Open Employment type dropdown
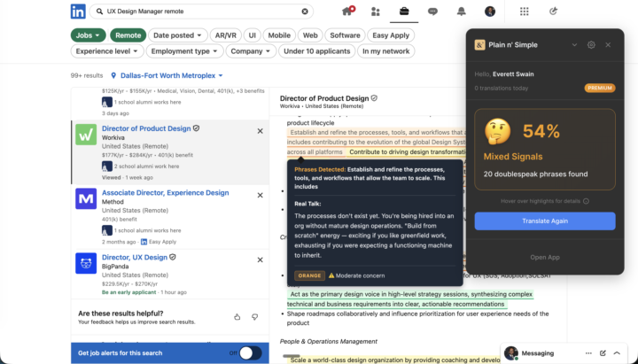 pyautogui.click(x=184, y=51)
